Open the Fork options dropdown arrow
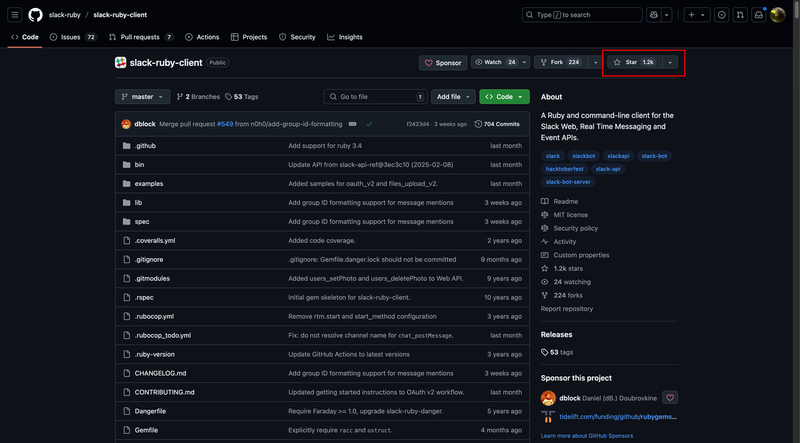Image resolution: width=800 pixels, height=443 pixels. click(x=595, y=62)
